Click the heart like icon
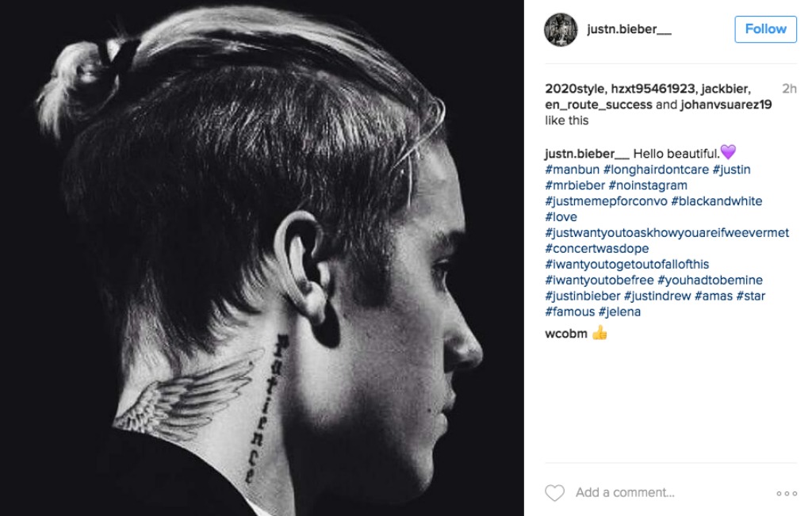The height and width of the screenshot is (516, 812). pos(554,493)
